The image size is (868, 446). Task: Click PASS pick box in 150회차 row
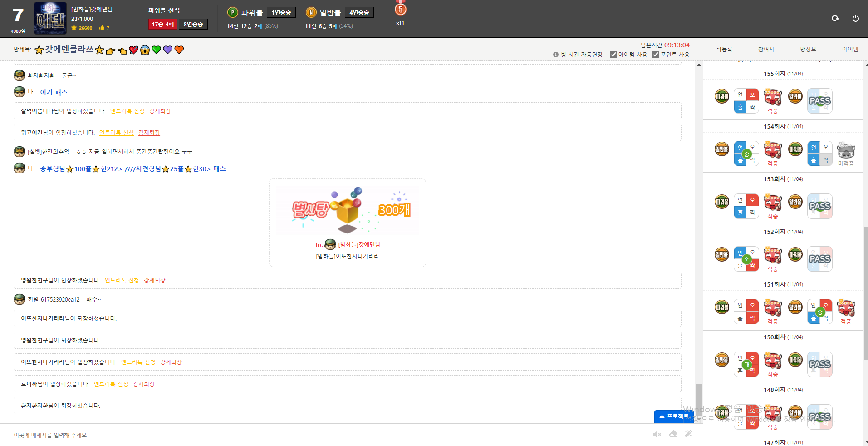tap(820, 364)
